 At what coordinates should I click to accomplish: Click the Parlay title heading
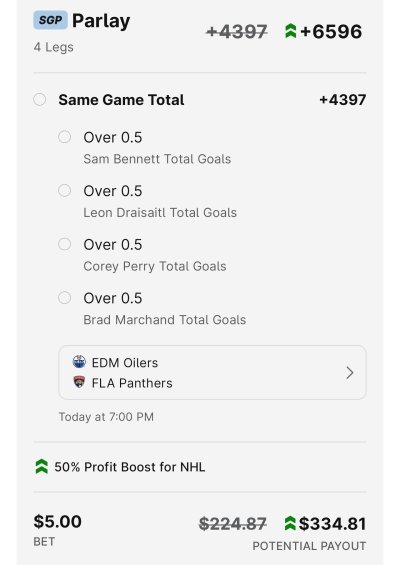pos(101,21)
